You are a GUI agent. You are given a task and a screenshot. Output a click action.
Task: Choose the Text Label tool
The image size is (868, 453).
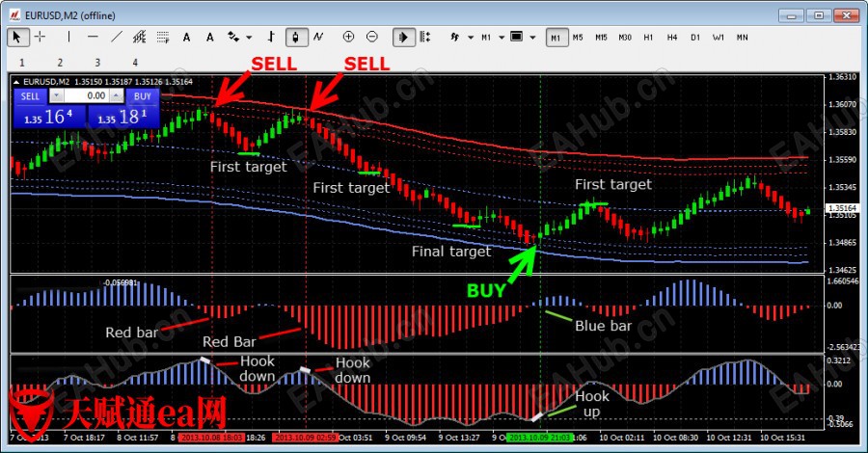210,37
